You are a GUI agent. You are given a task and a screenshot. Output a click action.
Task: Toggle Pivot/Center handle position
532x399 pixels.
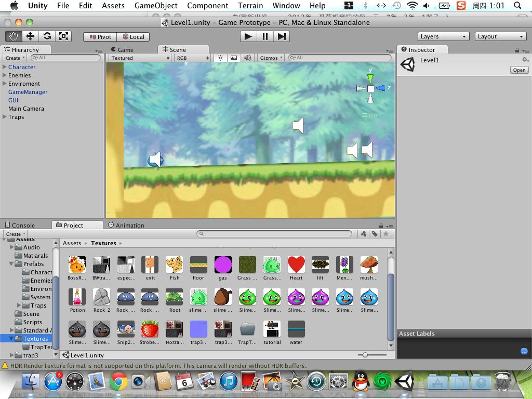click(x=100, y=37)
